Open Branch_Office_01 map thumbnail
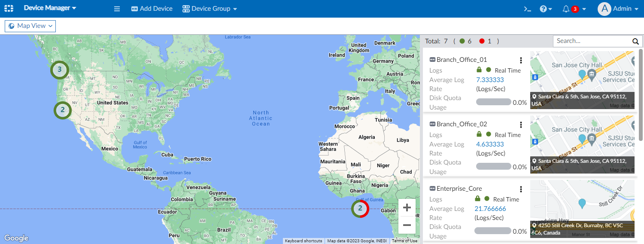 [x=582, y=80]
